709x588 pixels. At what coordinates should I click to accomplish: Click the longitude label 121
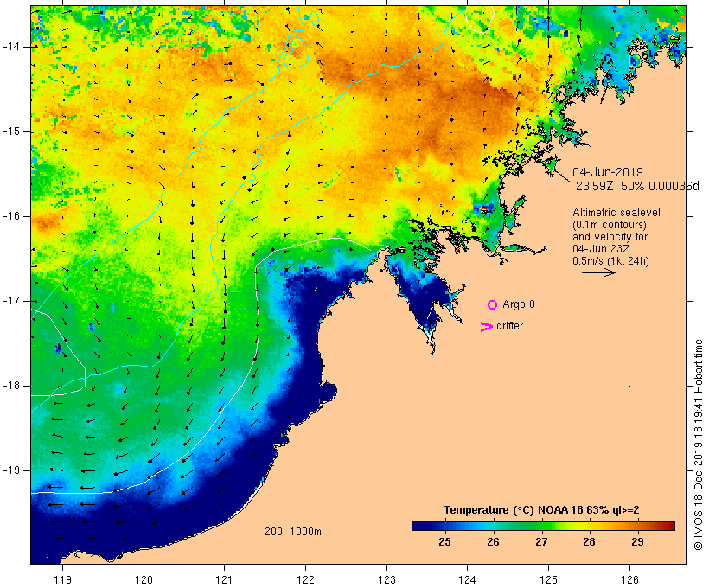224,579
